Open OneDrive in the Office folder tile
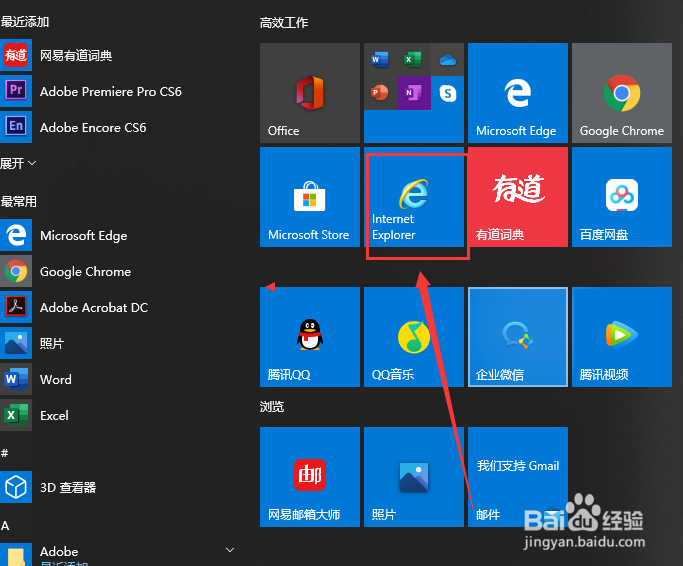Screen dimensions: 683x566 point(447,60)
